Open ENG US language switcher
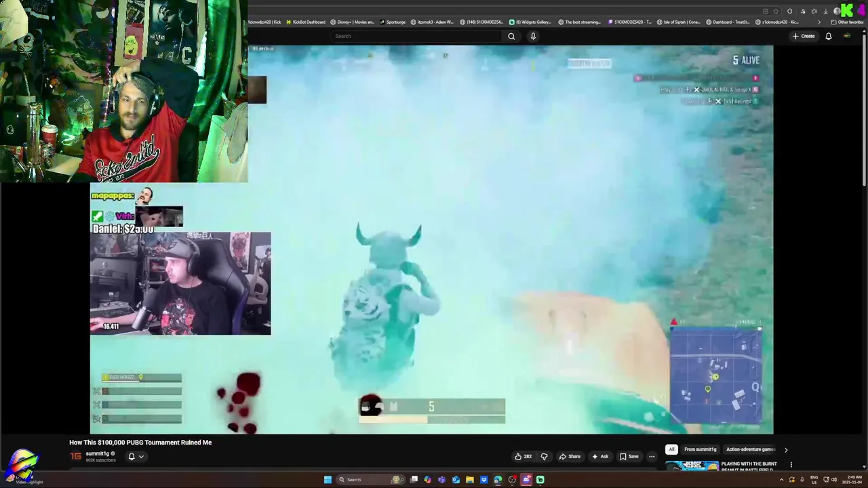This screenshot has height=488, width=868. [x=814, y=480]
